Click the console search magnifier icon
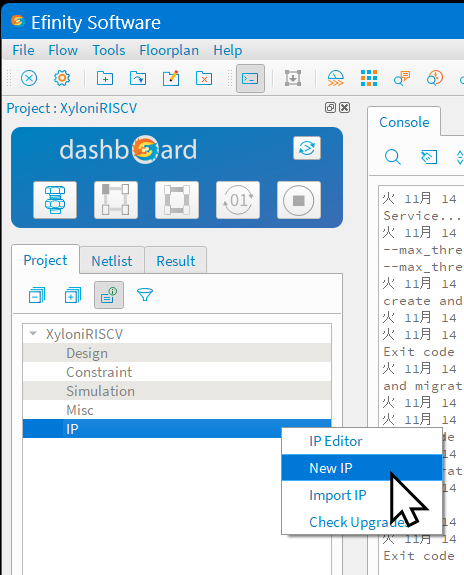Image resolution: width=464 pixels, height=575 pixels. pyautogui.click(x=392, y=157)
